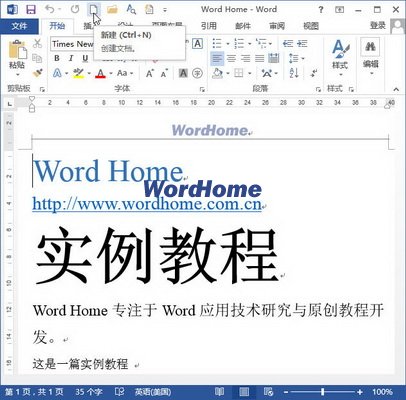
Task: Switch to the 邮件 (Mailings) tab
Action: click(x=243, y=26)
